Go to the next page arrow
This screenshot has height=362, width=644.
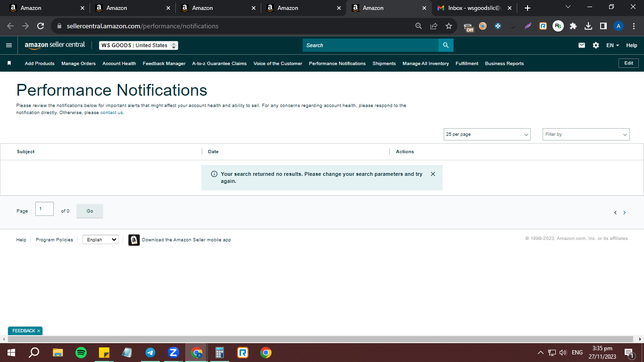625,213
